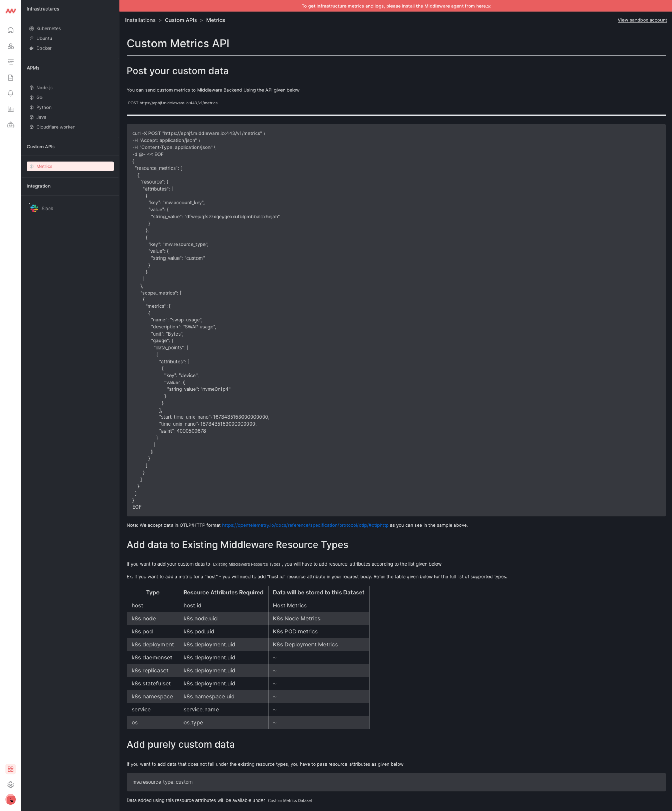Open View sandbox account link

pos(642,20)
